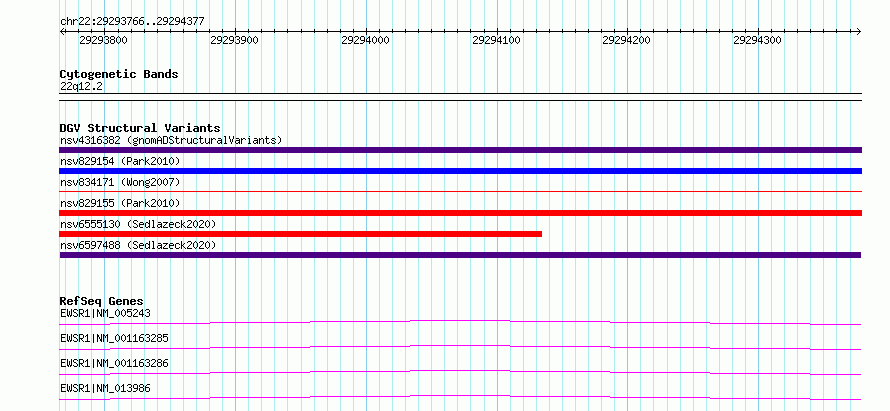Viewport: 890px width, 411px height.
Task: Open the first Sedlazeck2020 variant, nsv6555130
Action: coord(138,224)
